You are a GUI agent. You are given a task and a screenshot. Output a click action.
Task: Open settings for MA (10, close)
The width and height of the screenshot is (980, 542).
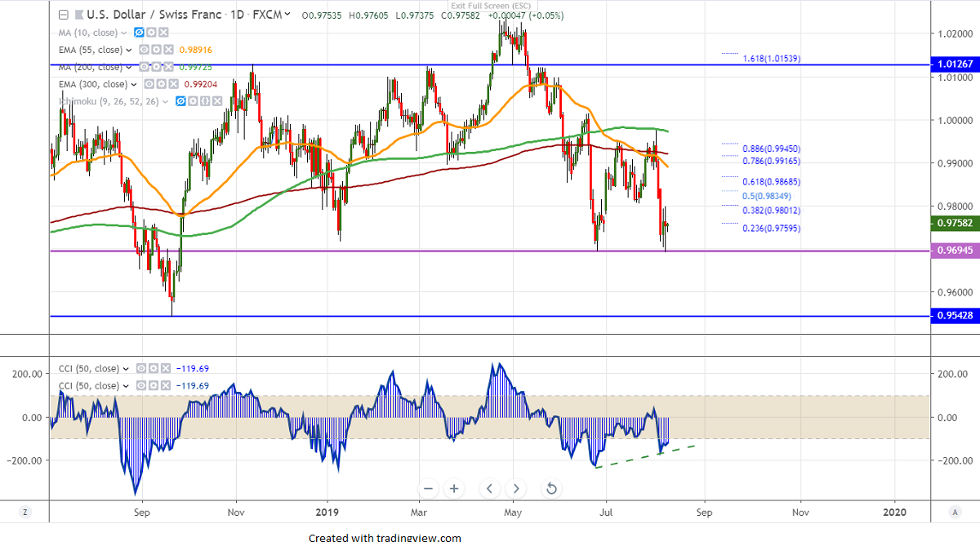click(x=151, y=33)
